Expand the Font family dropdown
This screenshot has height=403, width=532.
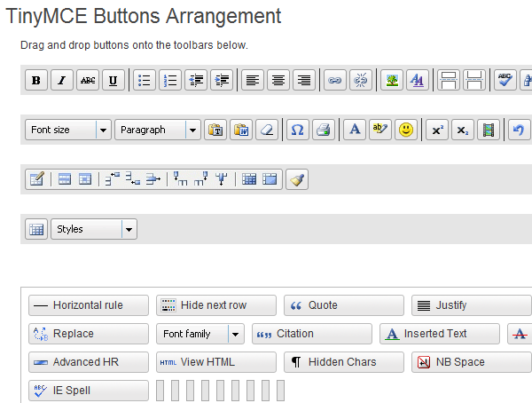[235, 334]
